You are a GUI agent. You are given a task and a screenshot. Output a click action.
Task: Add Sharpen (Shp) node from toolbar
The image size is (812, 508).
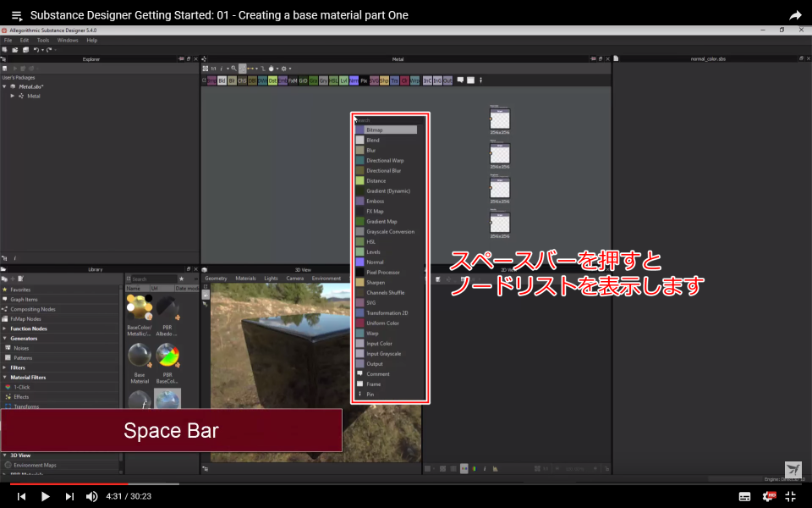tap(384, 81)
